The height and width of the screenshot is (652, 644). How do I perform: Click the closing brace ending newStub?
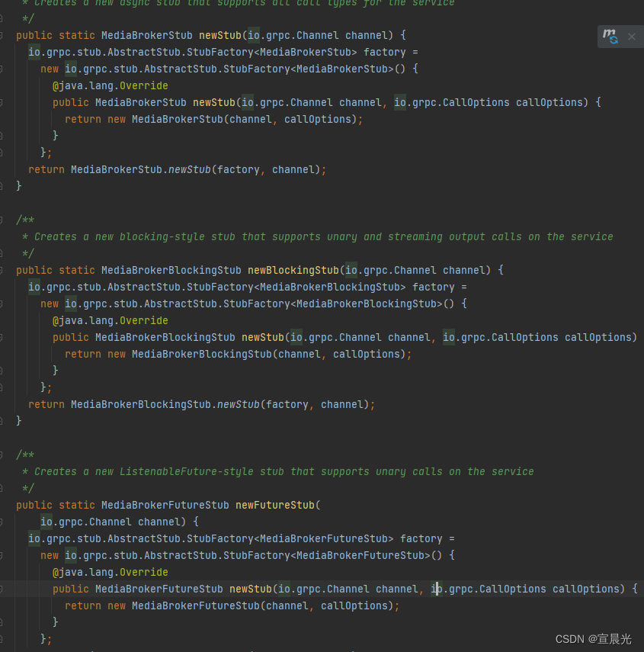click(18, 185)
